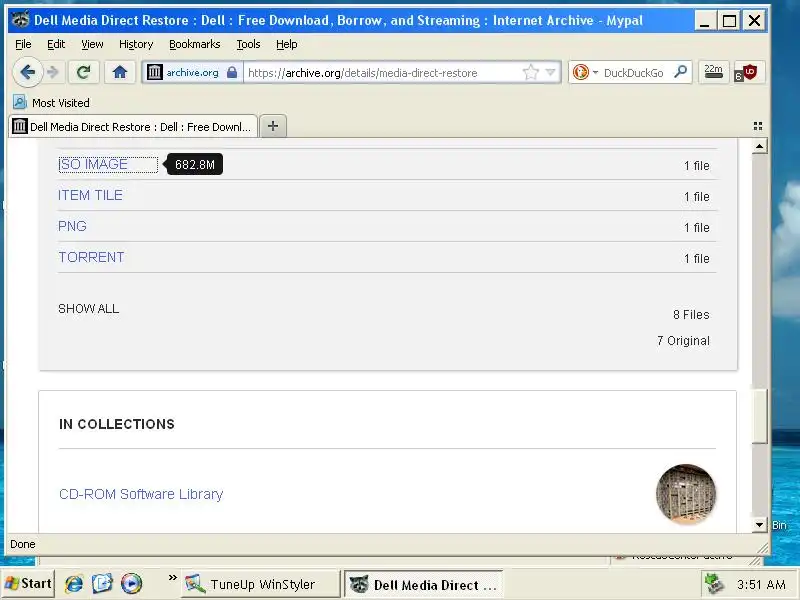
Task: Select the Dell Media Direct Restore tab
Action: [133, 127]
